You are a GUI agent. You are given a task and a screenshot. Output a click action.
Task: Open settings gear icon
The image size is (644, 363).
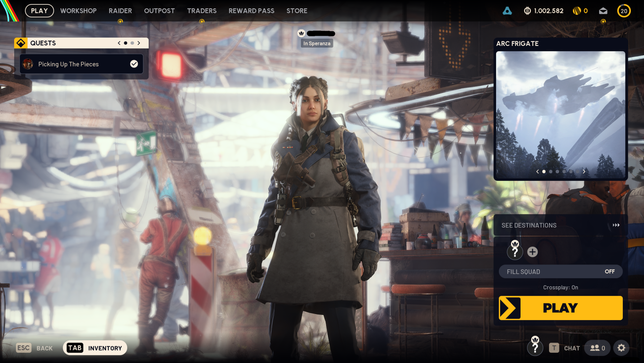(621, 348)
